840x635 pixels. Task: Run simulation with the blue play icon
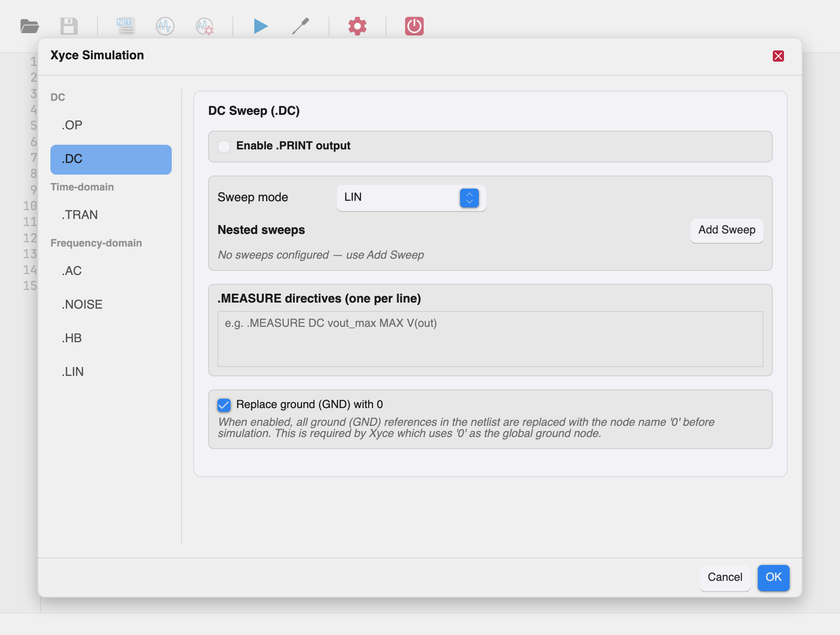(x=260, y=26)
